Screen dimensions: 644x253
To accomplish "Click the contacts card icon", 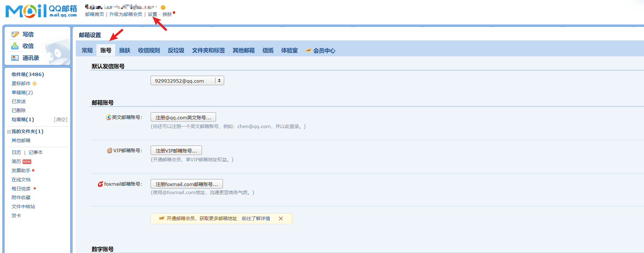I will tap(15, 58).
